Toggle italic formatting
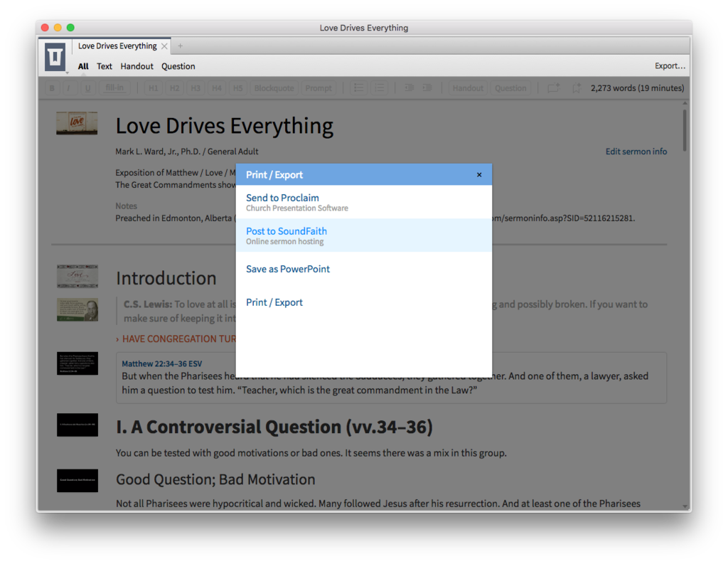This screenshot has height=564, width=728. point(69,87)
